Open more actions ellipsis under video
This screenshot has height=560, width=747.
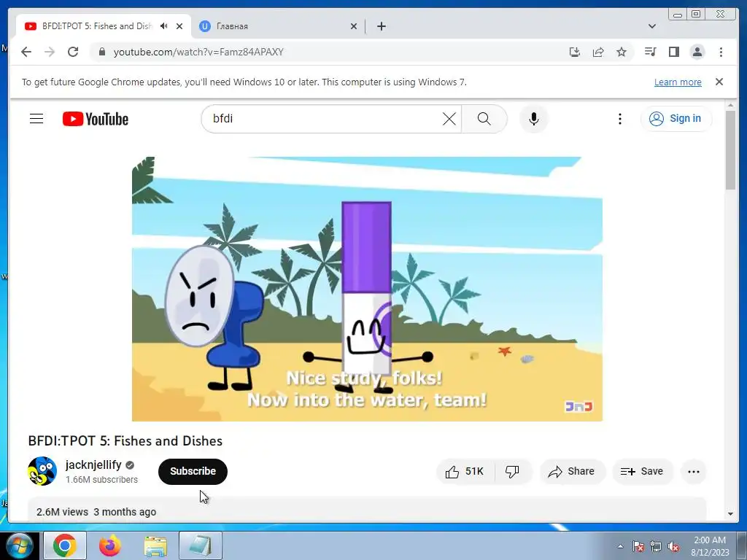pyautogui.click(x=694, y=472)
